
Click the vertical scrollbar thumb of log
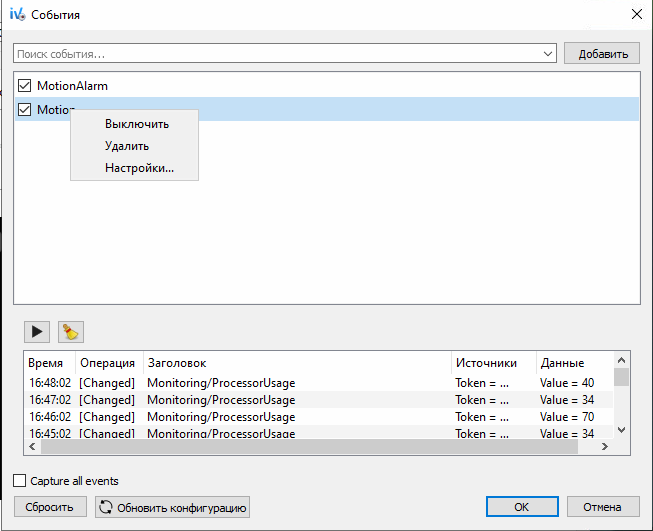[x=621, y=377]
